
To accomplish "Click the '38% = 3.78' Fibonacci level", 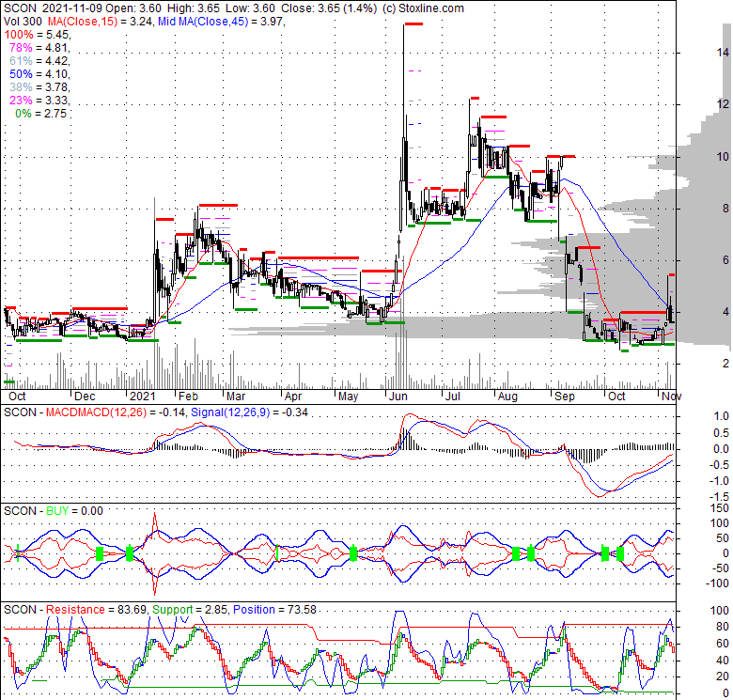I will point(39,87).
